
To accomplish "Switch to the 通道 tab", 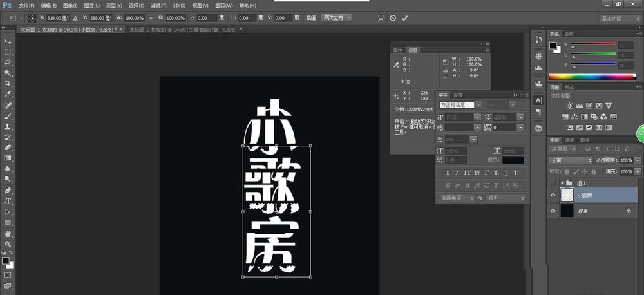I will [569, 140].
